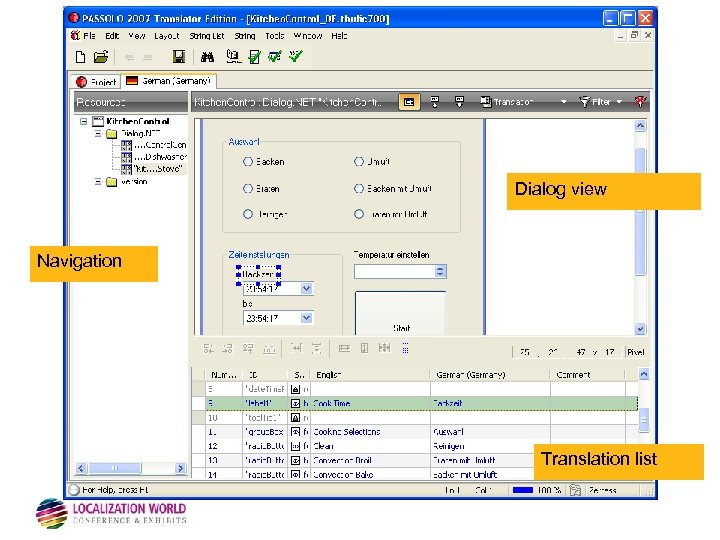Click the English column header
Image resolution: width=720 pixels, height=540 pixels.
(x=370, y=375)
